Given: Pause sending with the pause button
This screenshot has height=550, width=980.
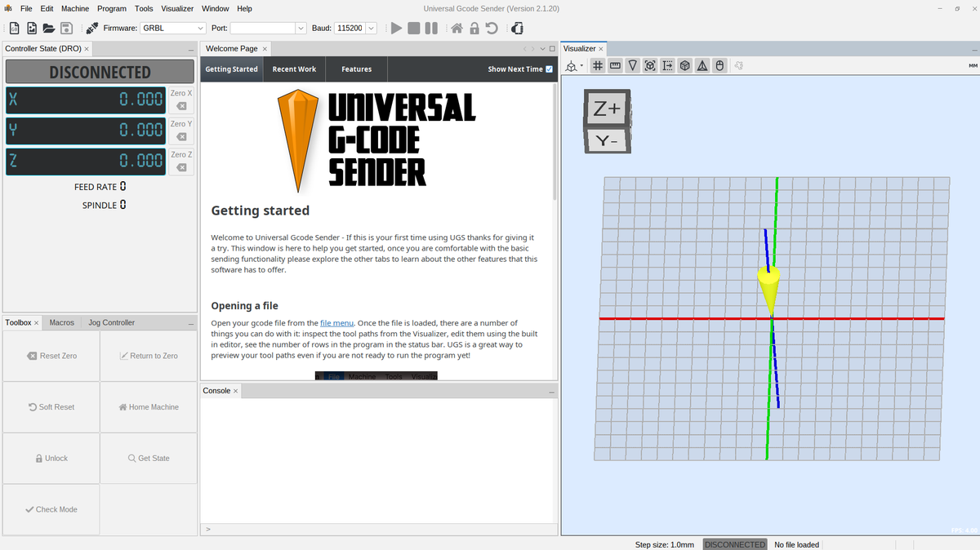Looking at the screenshot, I should pos(431,28).
